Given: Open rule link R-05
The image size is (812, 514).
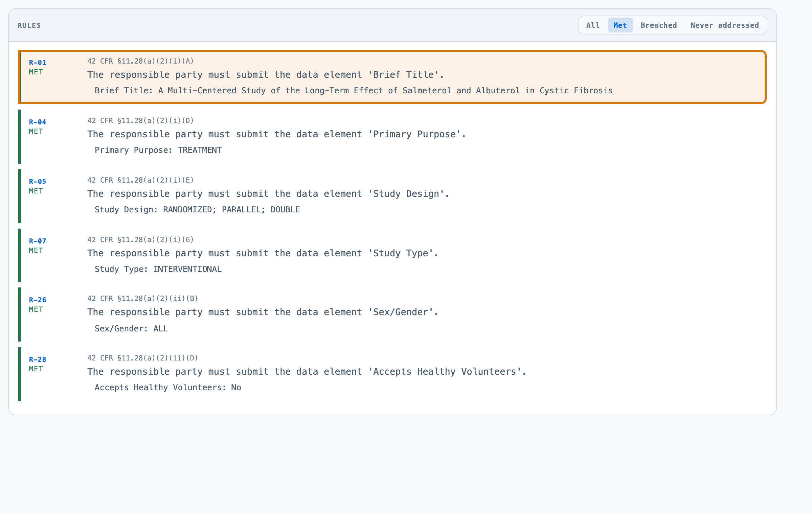Looking at the screenshot, I should click(38, 182).
